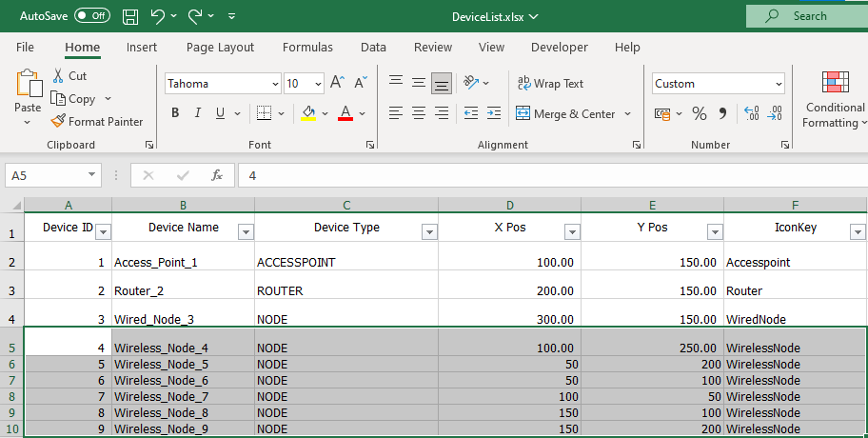Switch to the Insert tab
This screenshot has width=868, height=438.
(142, 47)
